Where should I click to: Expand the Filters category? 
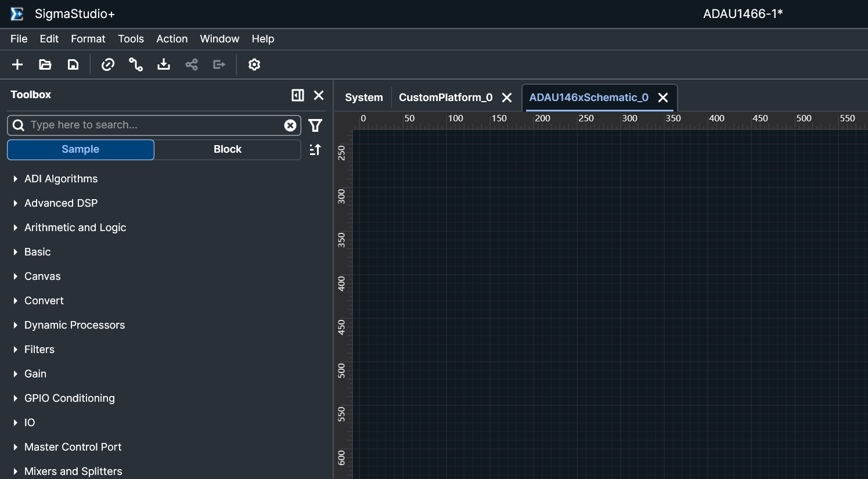(16, 350)
